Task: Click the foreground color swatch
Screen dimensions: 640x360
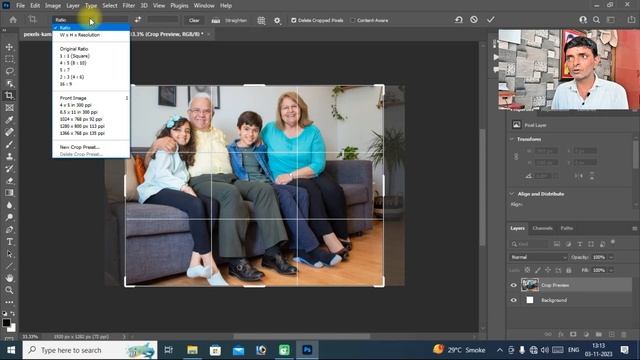Action: (x=6, y=323)
